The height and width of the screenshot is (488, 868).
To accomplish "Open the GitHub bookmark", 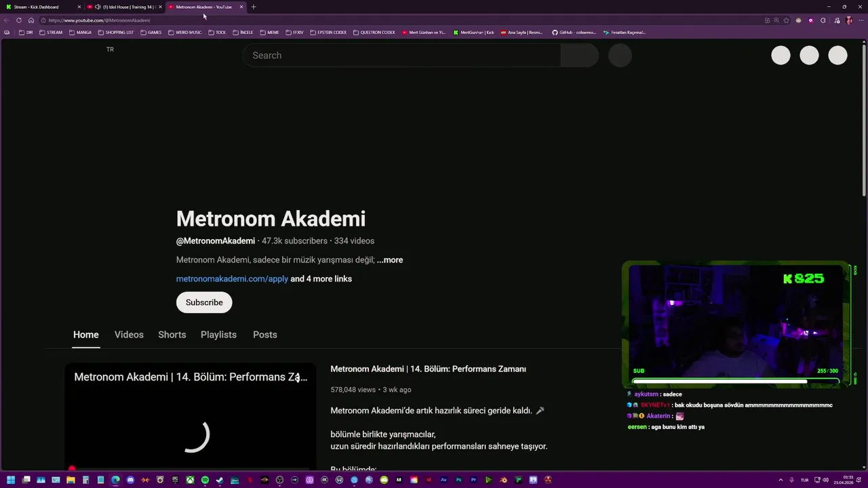I will pyautogui.click(x=574, y=32).
